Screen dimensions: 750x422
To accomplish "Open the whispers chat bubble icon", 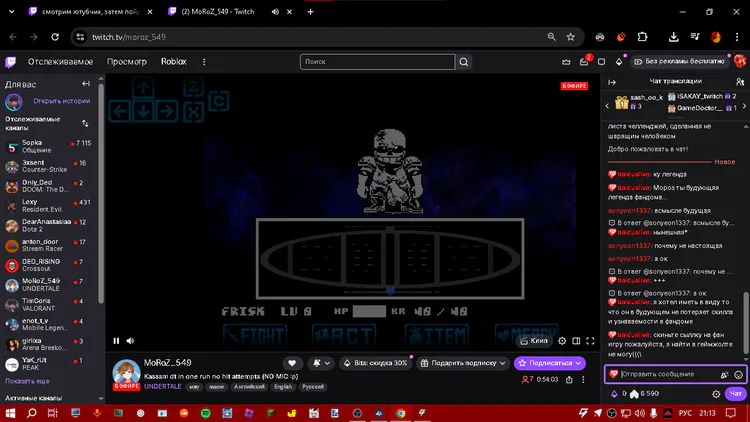I will pos(602,62).
